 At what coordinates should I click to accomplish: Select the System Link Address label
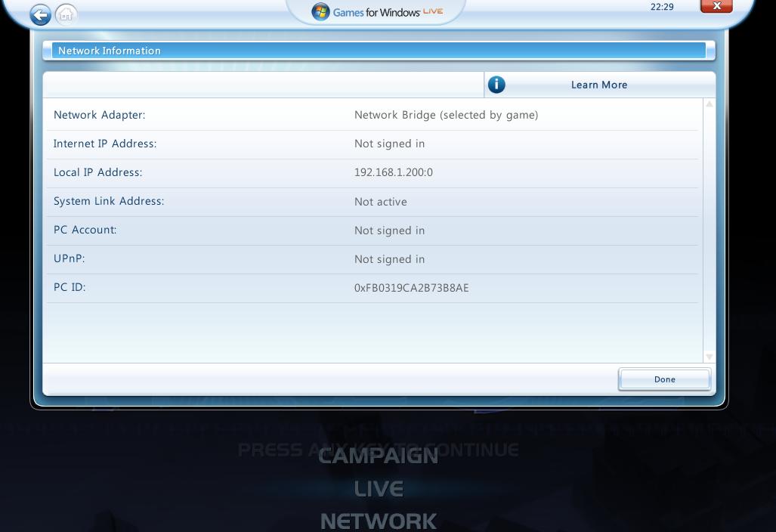[x=109, y=201]
